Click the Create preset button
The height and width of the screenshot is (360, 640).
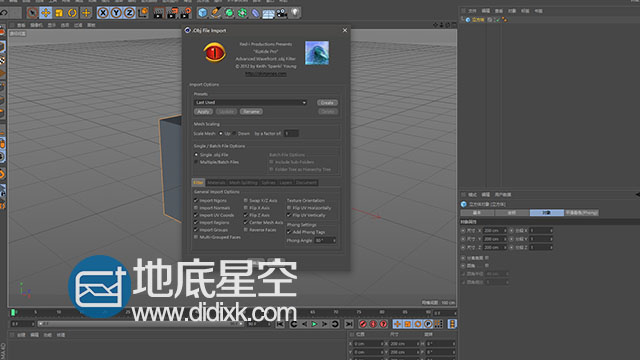(327, 102)
